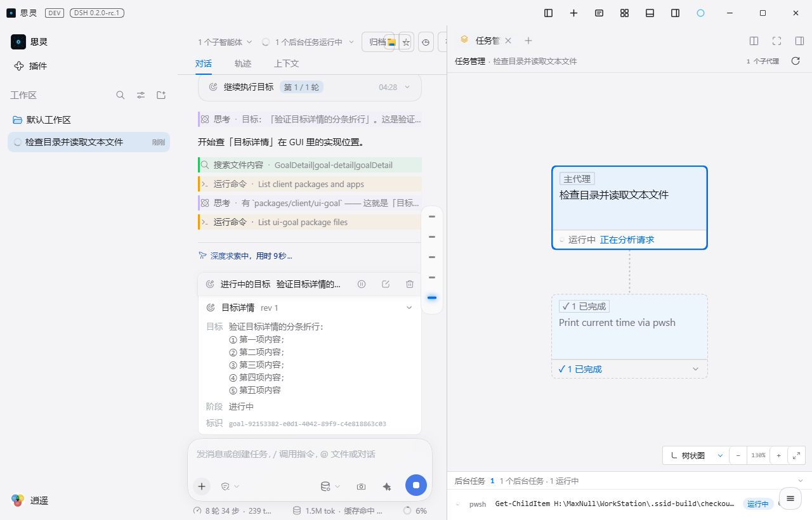Open the database model selector dropdown
This screenshot has height=520, width=812.
pos(331,486)
